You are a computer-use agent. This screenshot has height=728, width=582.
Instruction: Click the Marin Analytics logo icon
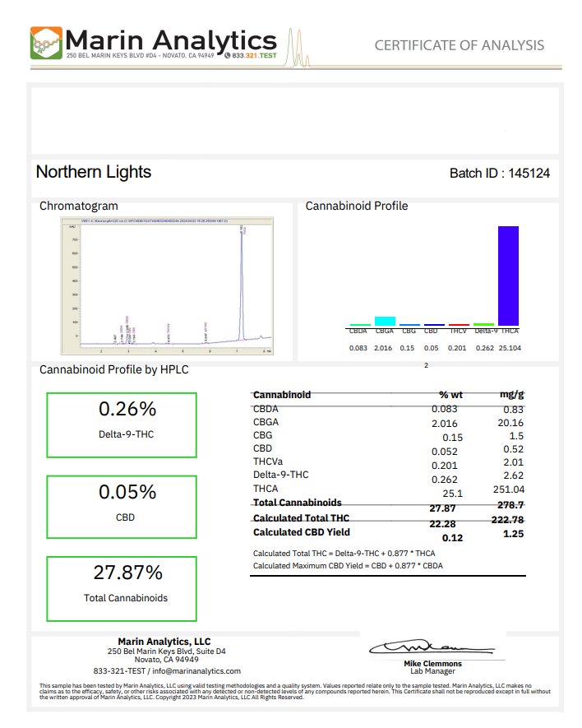click(x=46, y=43)
